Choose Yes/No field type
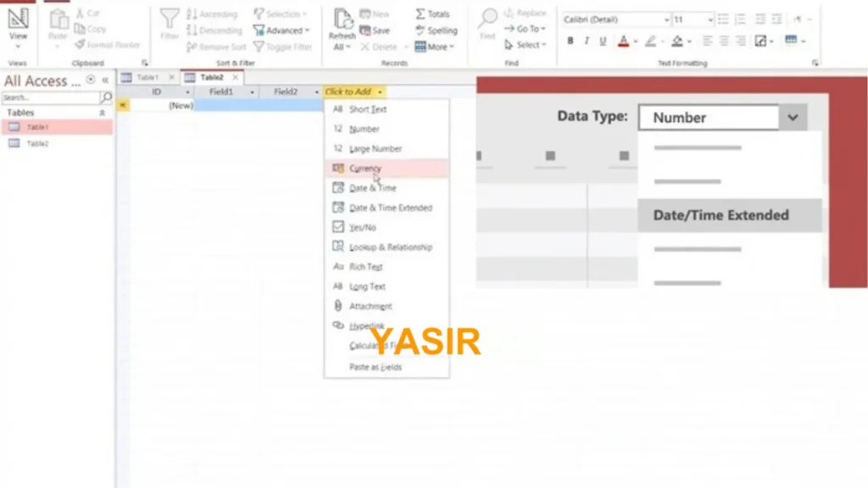The height and width of the screenshot is (488, 868). click(x=387, y=227)
